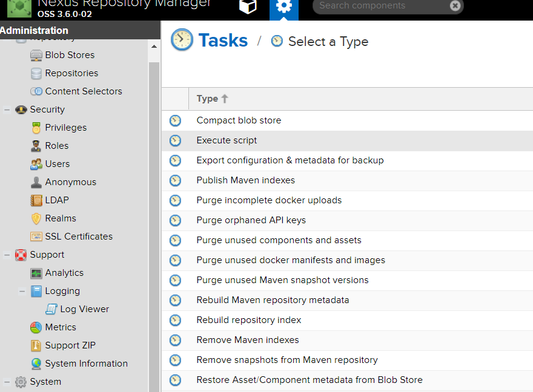Click the sidebar scrollbar up arrow
533x392 pixels.
point(154,47)
